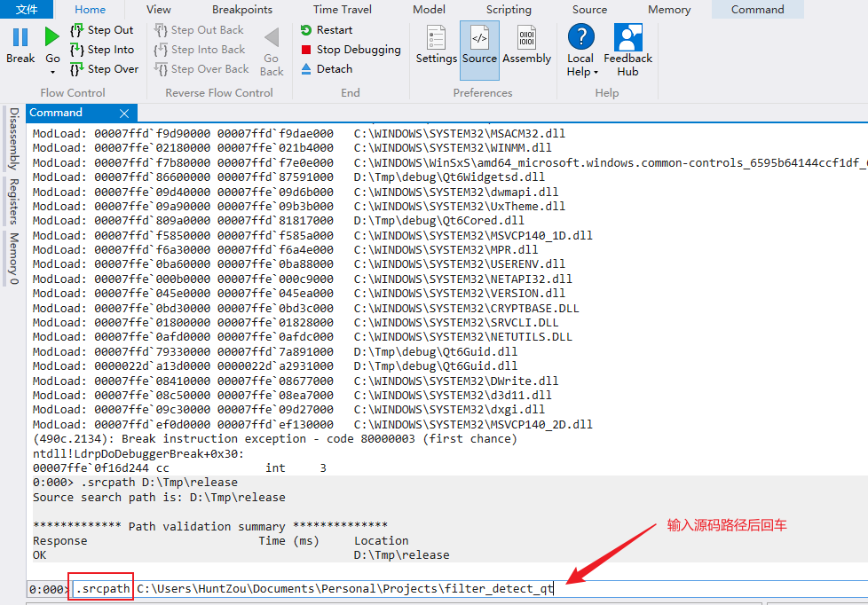Click the Qt6Widgetsd.dll ModLoad line
868x605 pixels.
click(x=288, y=177)
